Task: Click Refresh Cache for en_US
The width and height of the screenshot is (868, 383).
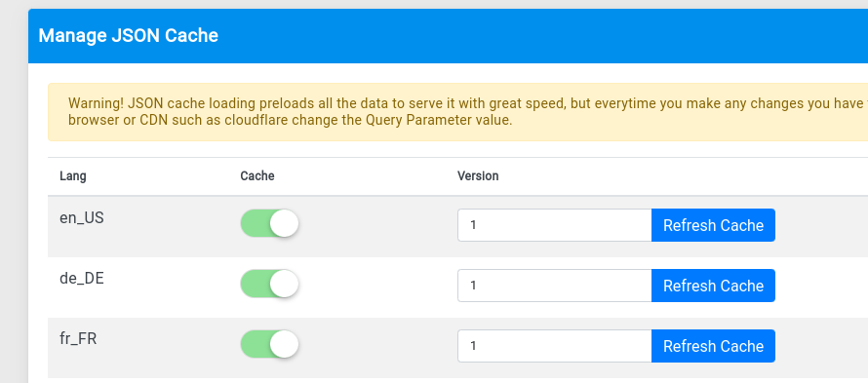Action: [x=713, y=225]
